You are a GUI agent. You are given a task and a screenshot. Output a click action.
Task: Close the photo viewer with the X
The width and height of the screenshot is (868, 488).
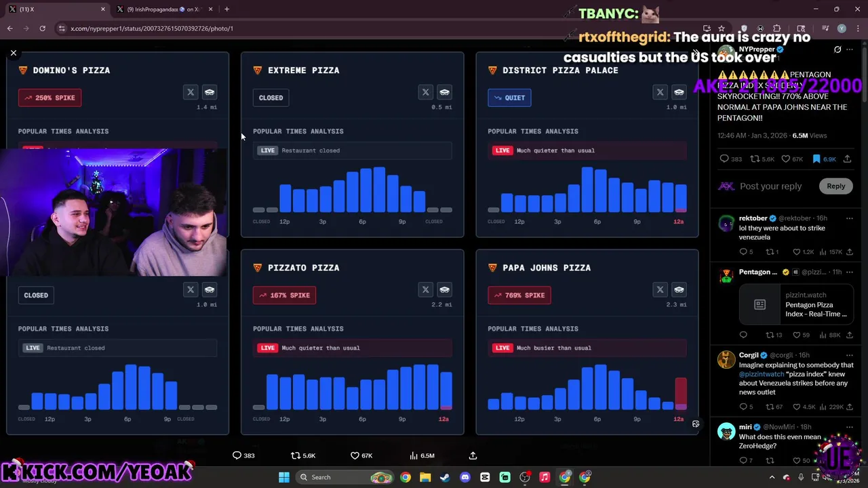tap(14, 53)
